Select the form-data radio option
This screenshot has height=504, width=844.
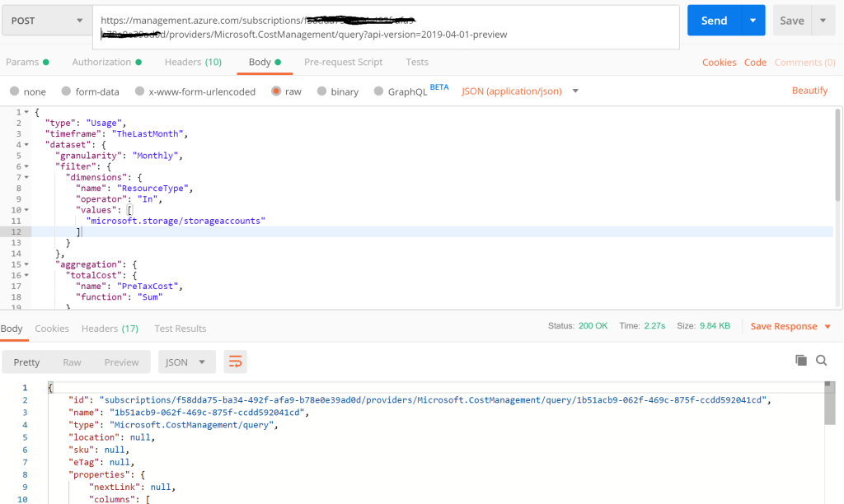(x=66, y=91)
